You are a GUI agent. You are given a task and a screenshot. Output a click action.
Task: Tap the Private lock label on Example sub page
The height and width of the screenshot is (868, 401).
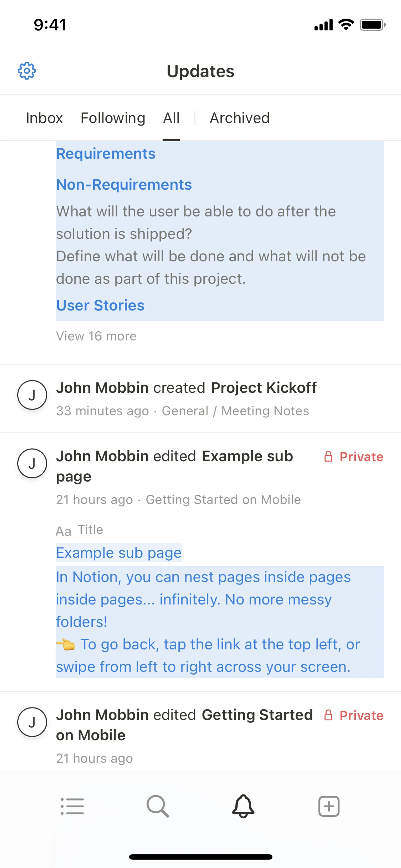(x=354, y=457)
